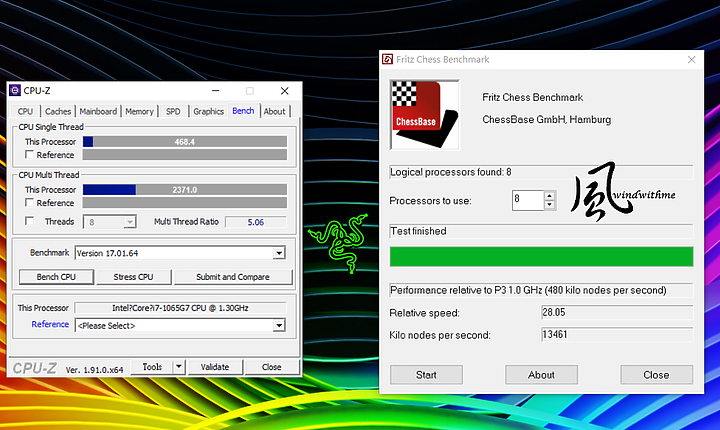Viewport: 720px width, 430px height.
Task: Open the Mainboard tab
Action: tap(98, 111)
